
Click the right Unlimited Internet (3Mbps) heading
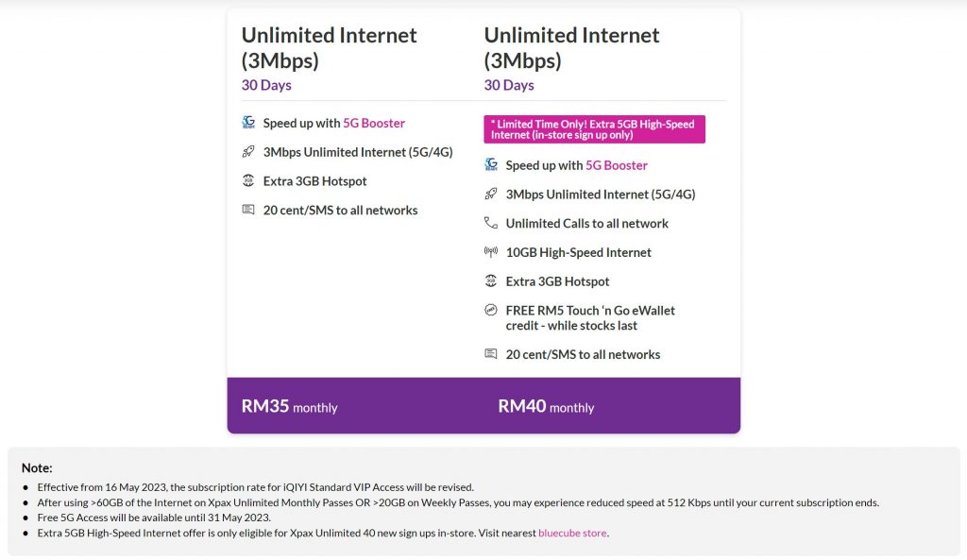tap(571, 47)
